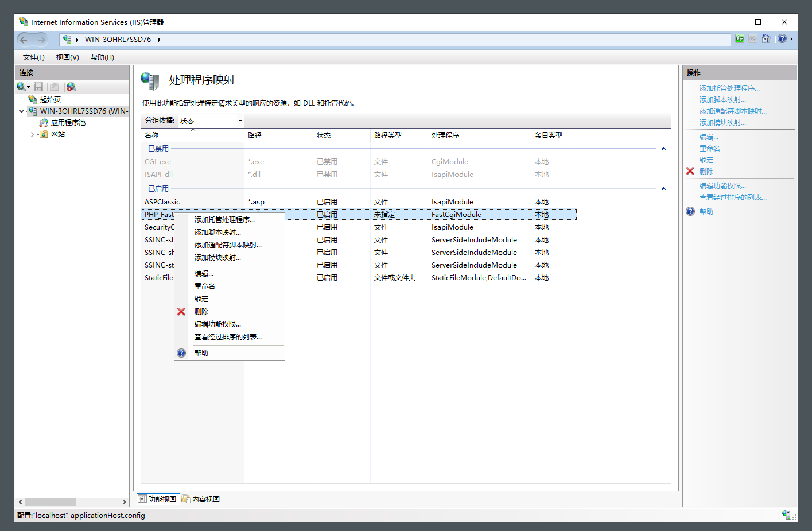Collapse the 已启用 group section
812x531 pixels.
(663, 189)
